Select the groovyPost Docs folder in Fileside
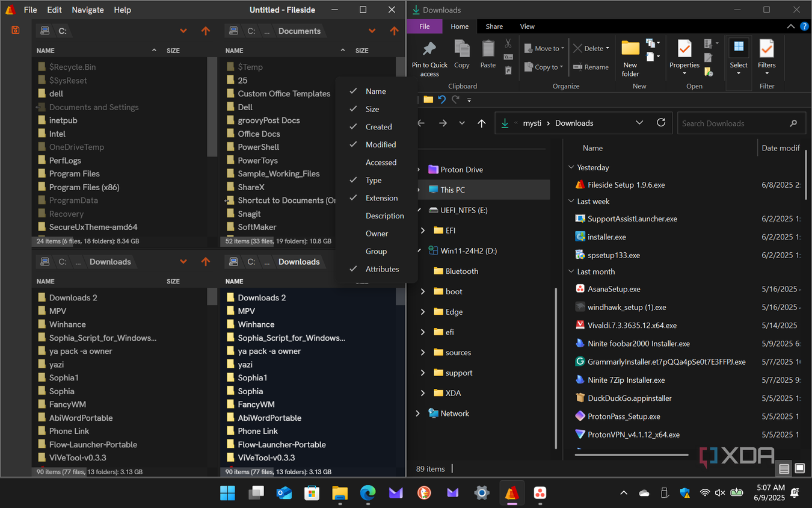 click(x=269, y=120)
